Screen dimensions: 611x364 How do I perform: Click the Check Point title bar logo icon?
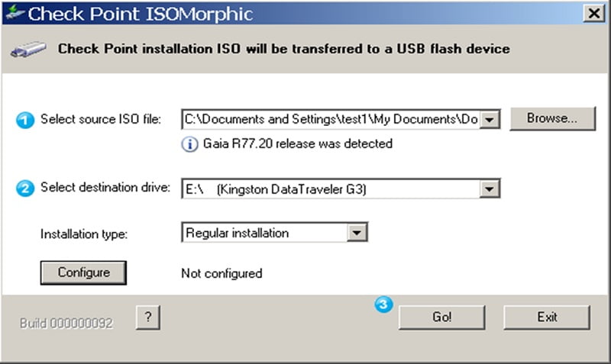(15, 14)
